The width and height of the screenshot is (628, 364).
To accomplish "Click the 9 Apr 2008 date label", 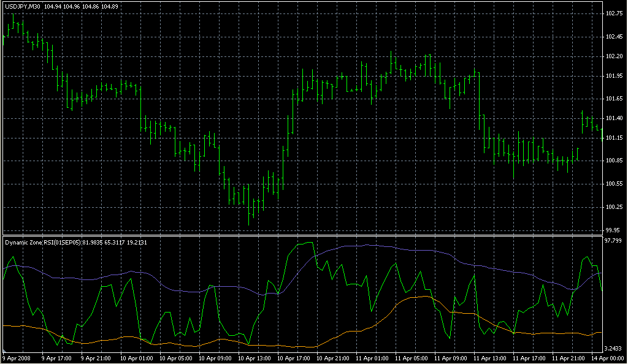I will pyautogui.click(x=17, y=358).
